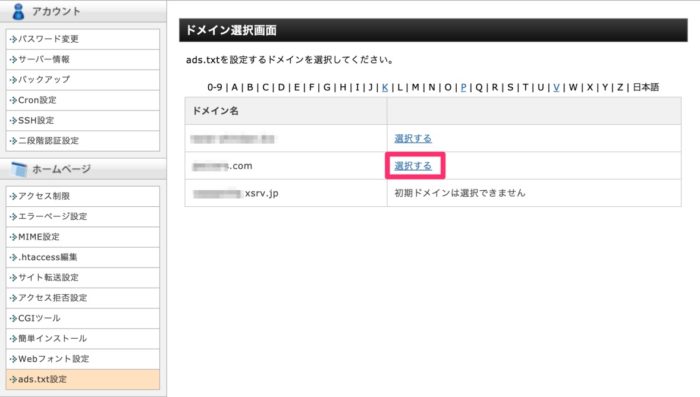This screenshot has width=700, height=397.
Task: Open CGIツール menu item
Action: coord(83,318)
